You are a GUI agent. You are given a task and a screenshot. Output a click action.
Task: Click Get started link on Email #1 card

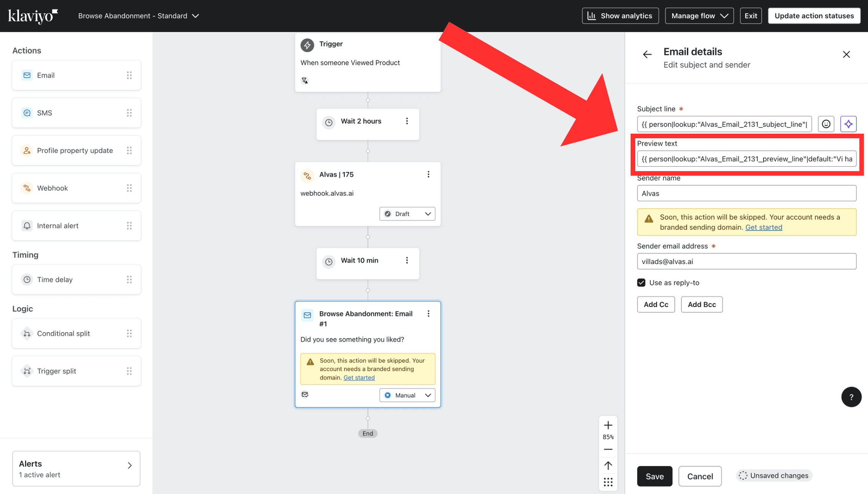359,378
